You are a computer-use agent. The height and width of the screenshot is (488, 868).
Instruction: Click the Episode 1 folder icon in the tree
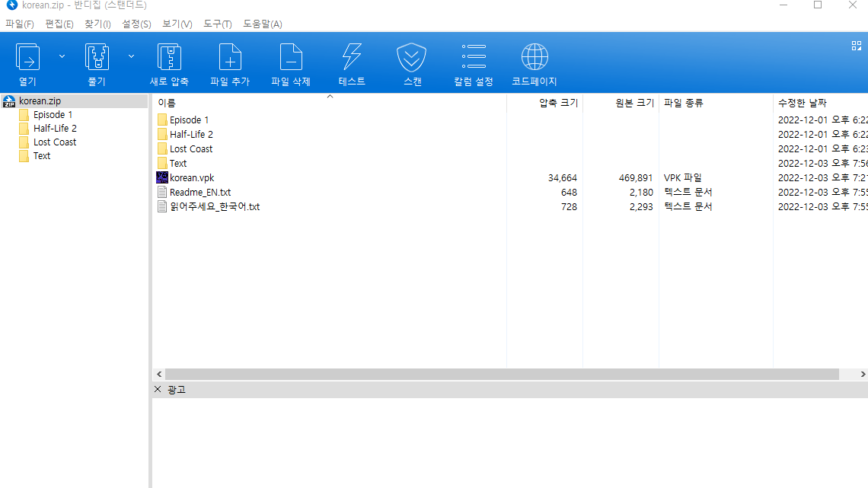(24, 114)
